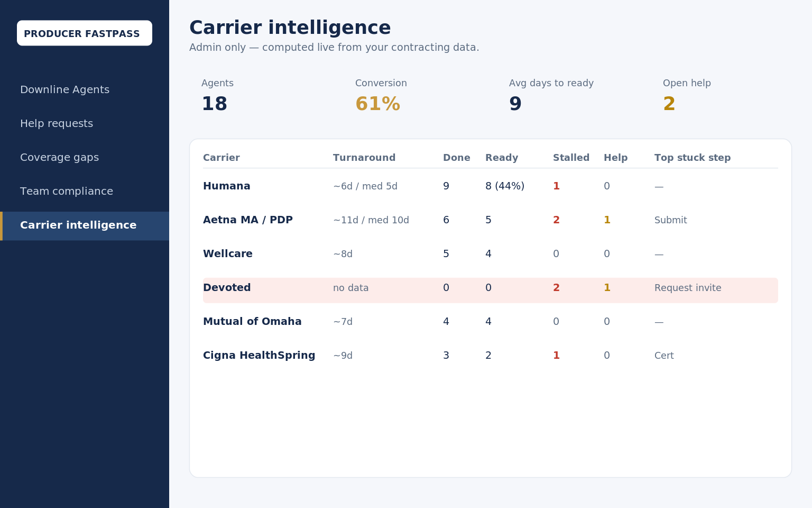Click the Done column header

click(457, 158)
